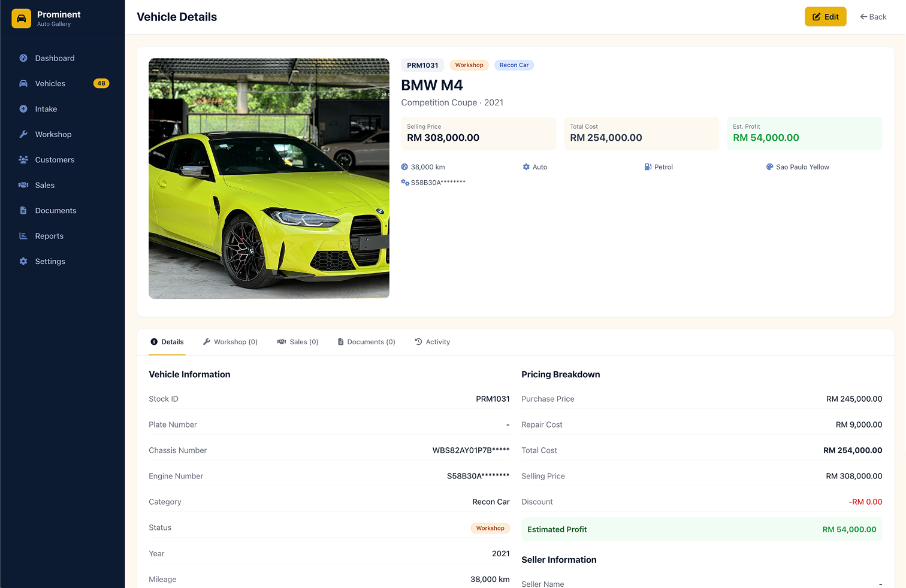The width and height of the screenshot is (906, 588).
Task: Click the Discount value -RM 0.00
Action: tap(865, 502)
